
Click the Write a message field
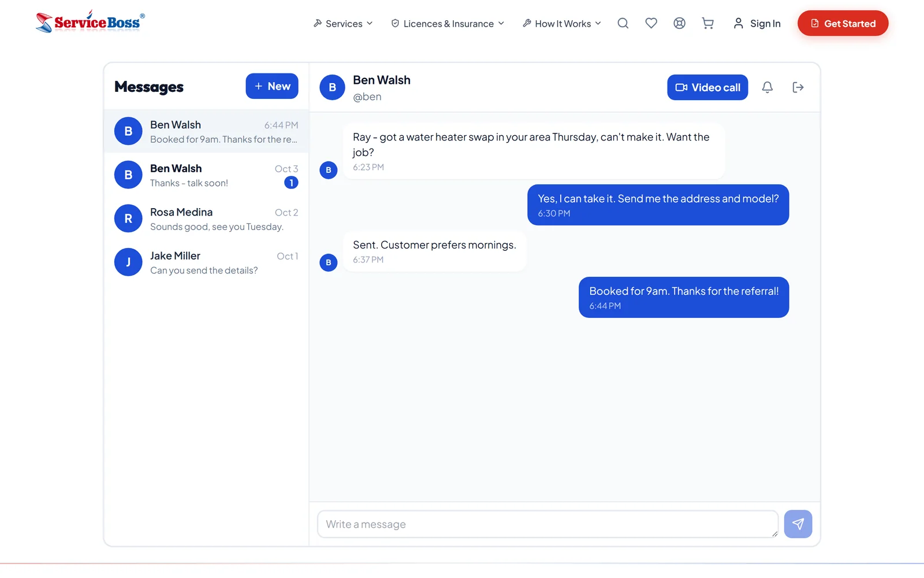click(547, 524)
